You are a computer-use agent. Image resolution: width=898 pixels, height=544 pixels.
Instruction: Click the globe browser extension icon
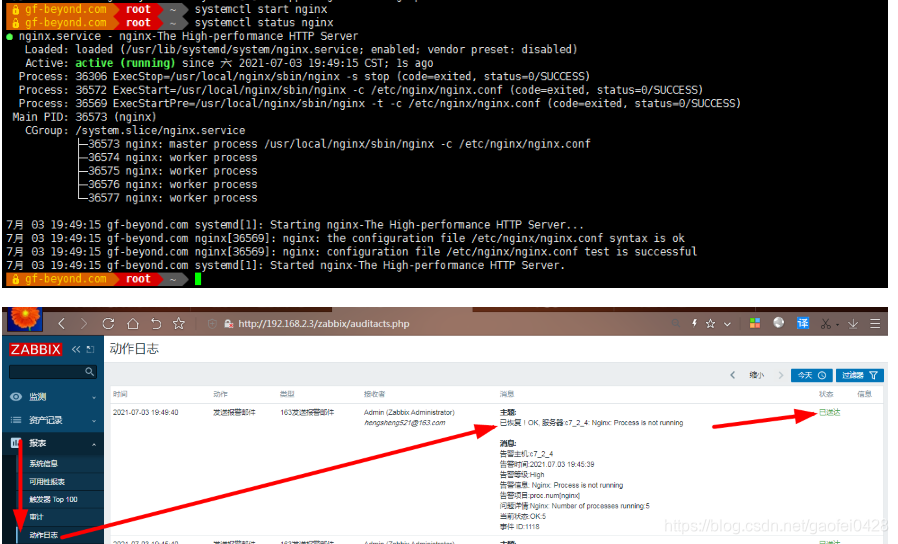pos(778,322)
